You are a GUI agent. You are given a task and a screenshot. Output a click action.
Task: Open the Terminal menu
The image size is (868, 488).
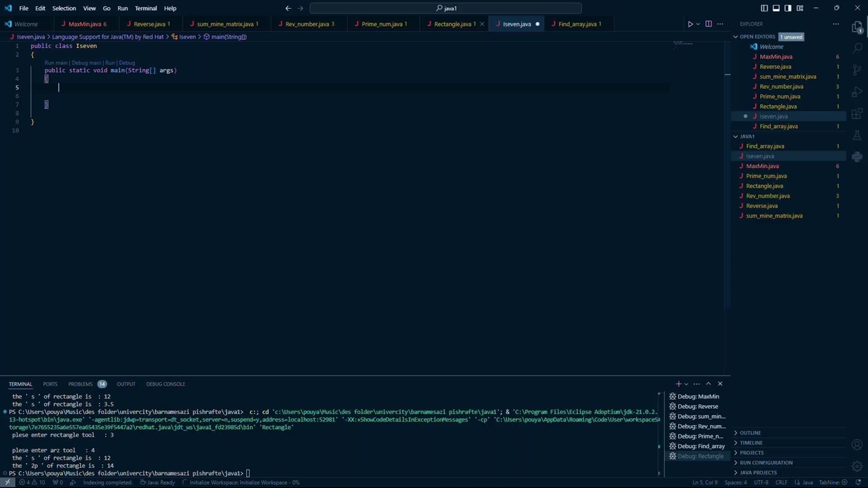click(x=146, y=8)
